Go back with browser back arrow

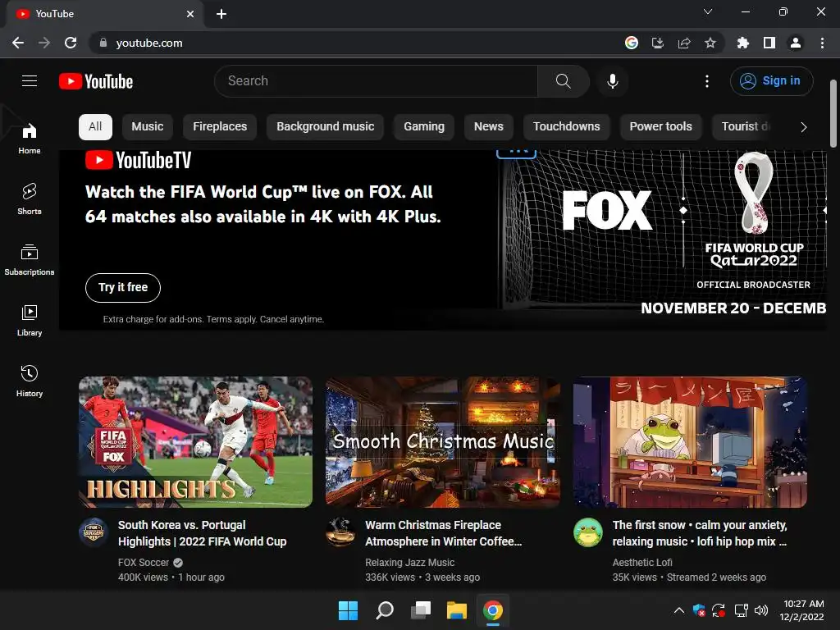[18, 43]
